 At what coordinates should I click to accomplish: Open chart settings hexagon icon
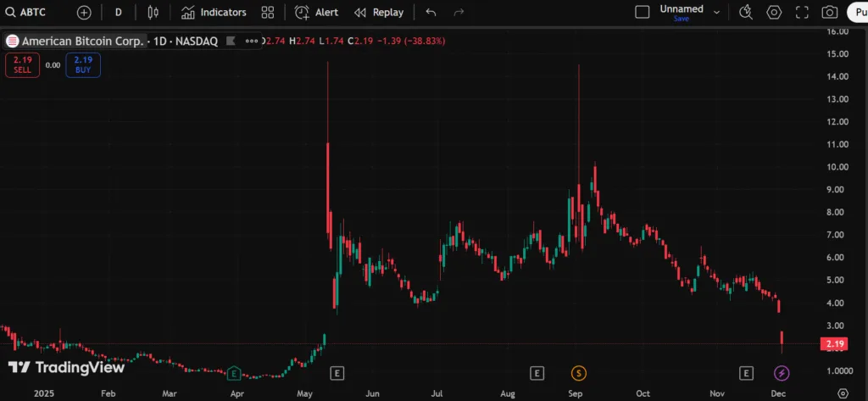tap(774, 12)
